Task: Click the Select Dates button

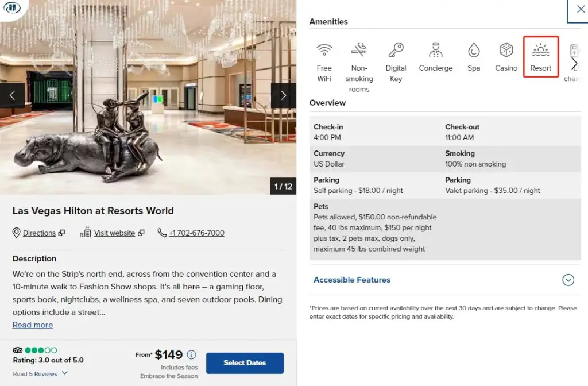Action: (245, 363)
